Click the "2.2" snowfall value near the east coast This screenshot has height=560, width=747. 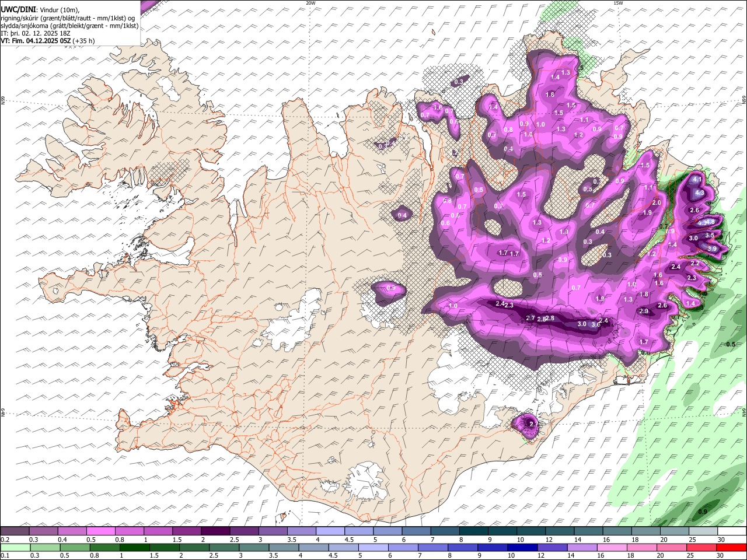coord(695,263)
